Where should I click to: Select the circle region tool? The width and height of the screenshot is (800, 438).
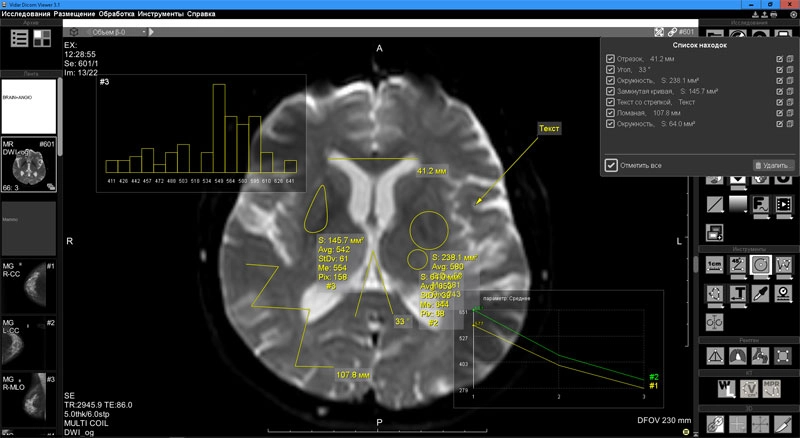[763, 266]
